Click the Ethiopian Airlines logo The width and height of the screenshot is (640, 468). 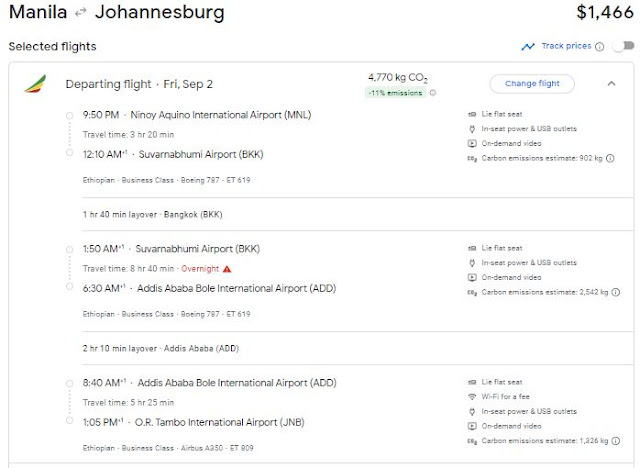tap(35, 84)
